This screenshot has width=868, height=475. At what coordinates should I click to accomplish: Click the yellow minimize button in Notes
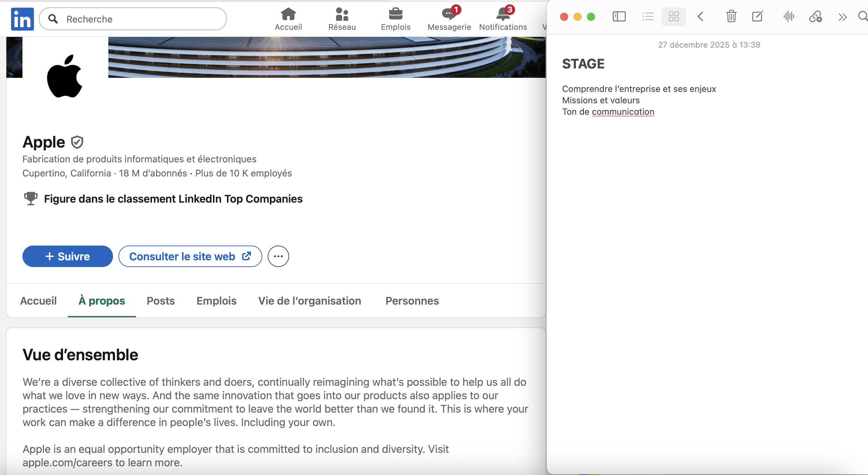[577, 16]
